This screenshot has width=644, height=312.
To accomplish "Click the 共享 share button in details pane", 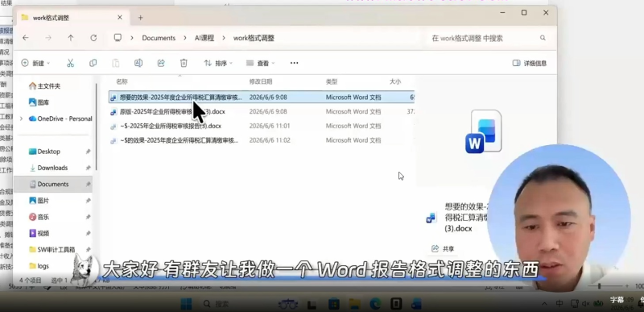I will click(443, 248).
